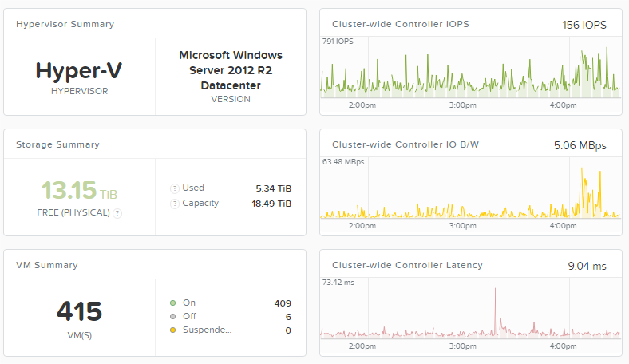The image size is (629, 364).
Task: Click the 156 IOPS current value
Action: (584, 25)
